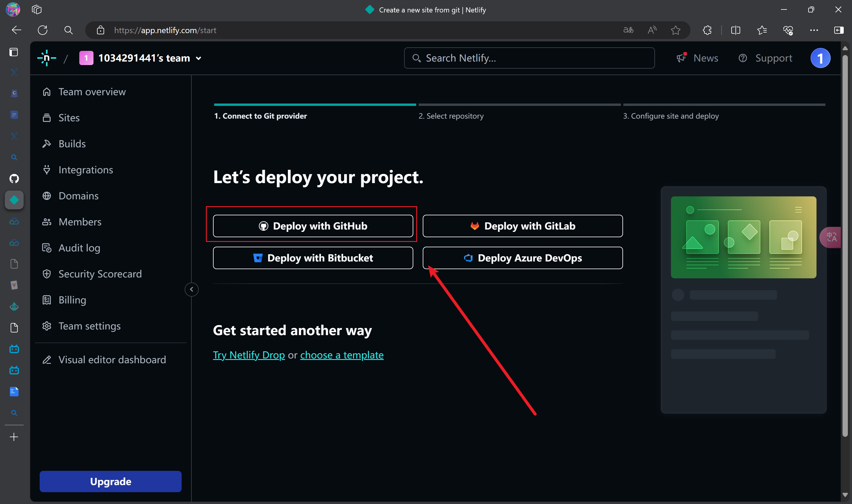
Task: Collapse the left sidebar with the chevron button
Action: pyautogui.click(x=191, y=289)
